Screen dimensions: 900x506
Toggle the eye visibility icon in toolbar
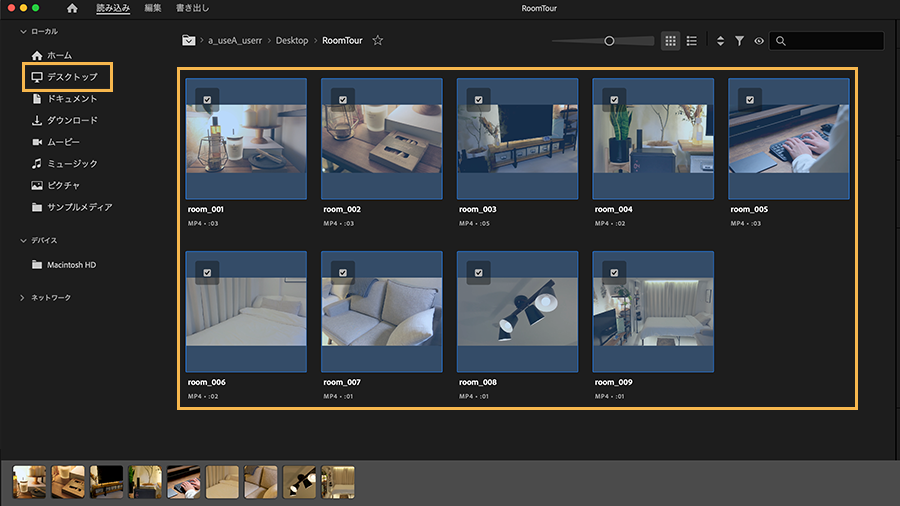tap(759, 41)
